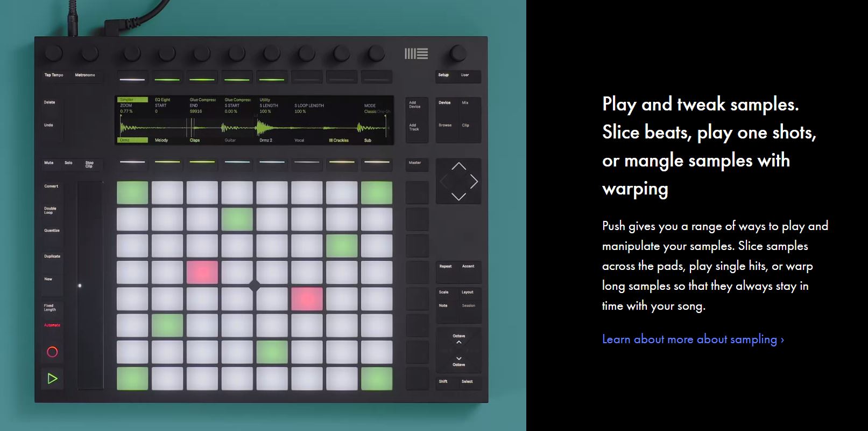
Task: Click the Delete button
Action: (50, 102)
